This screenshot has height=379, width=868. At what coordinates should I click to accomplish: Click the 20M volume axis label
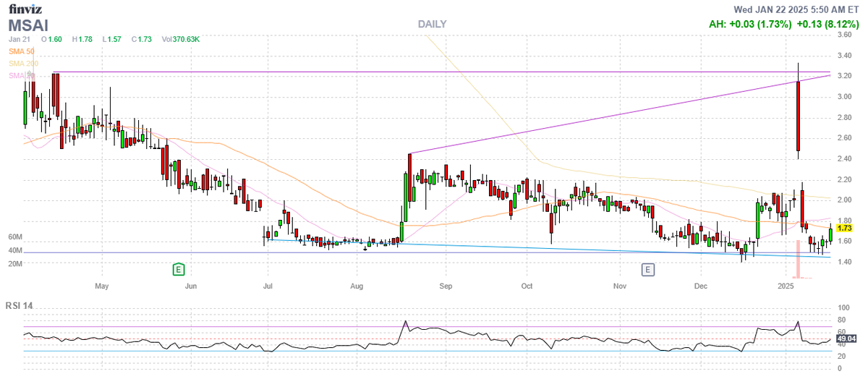[14, 264]
